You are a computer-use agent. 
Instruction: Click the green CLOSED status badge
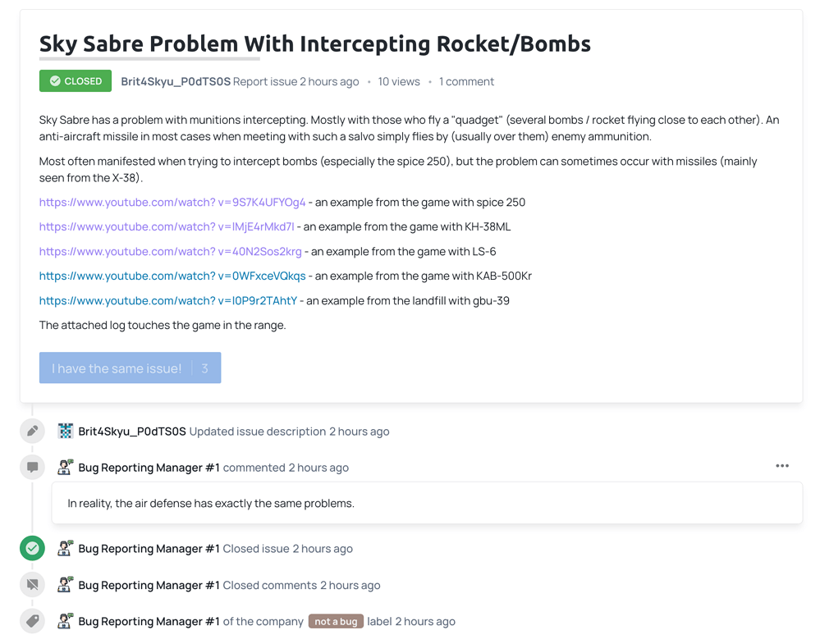point(76,81)
